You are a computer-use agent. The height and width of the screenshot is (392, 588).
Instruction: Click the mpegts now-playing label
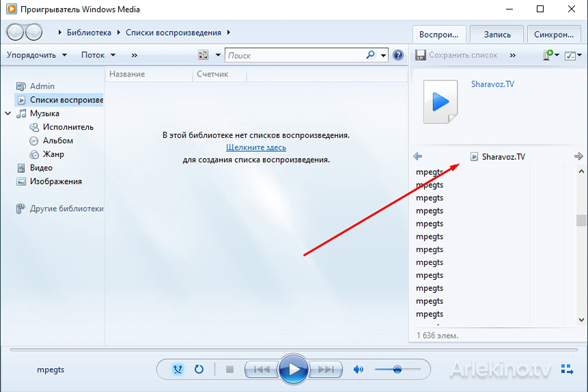[51, 369]
